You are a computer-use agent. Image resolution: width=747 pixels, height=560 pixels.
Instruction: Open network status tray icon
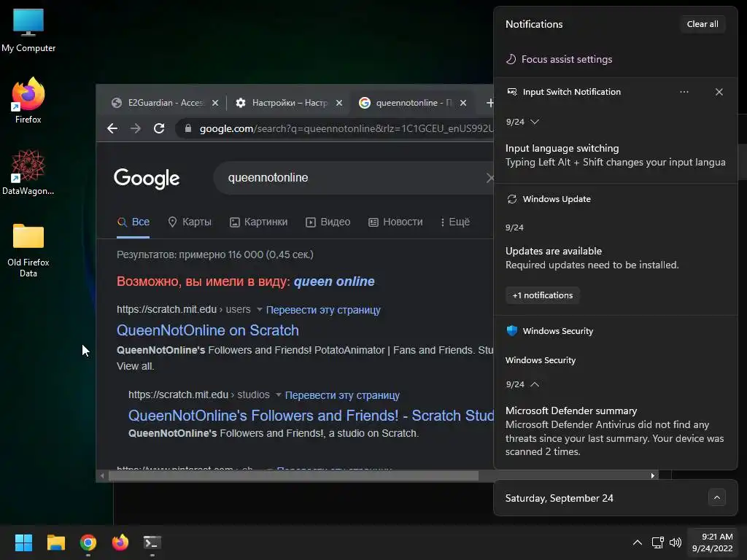[x=658, y=542]
